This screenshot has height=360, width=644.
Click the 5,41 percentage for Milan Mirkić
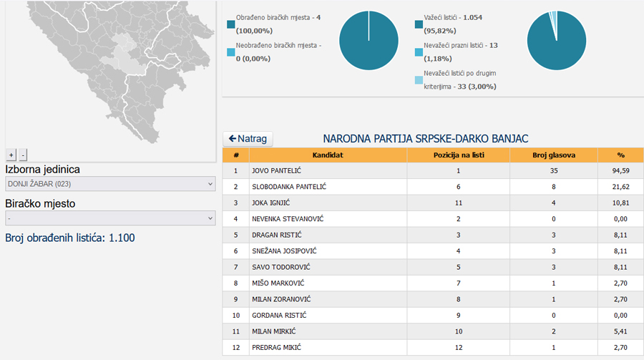620,331
